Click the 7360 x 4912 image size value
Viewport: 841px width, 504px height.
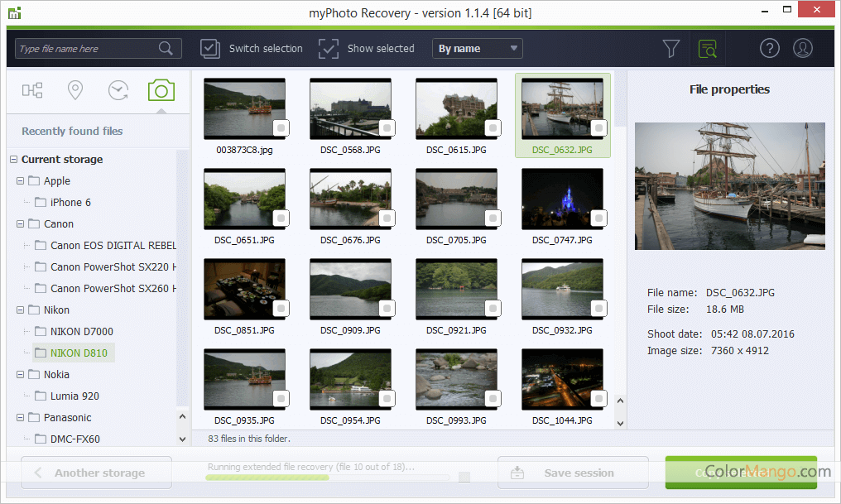click(x=740, y=351)
